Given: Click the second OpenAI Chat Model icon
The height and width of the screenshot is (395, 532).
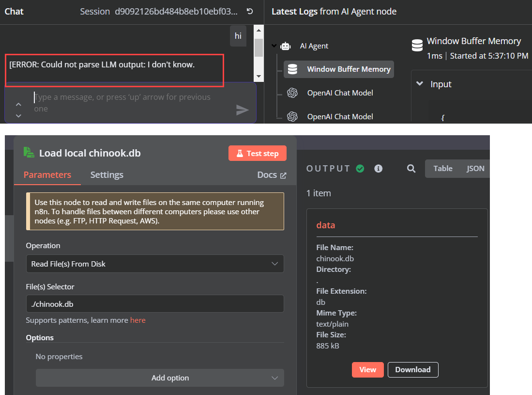Looking at the screenshot, I should (292, 116).
